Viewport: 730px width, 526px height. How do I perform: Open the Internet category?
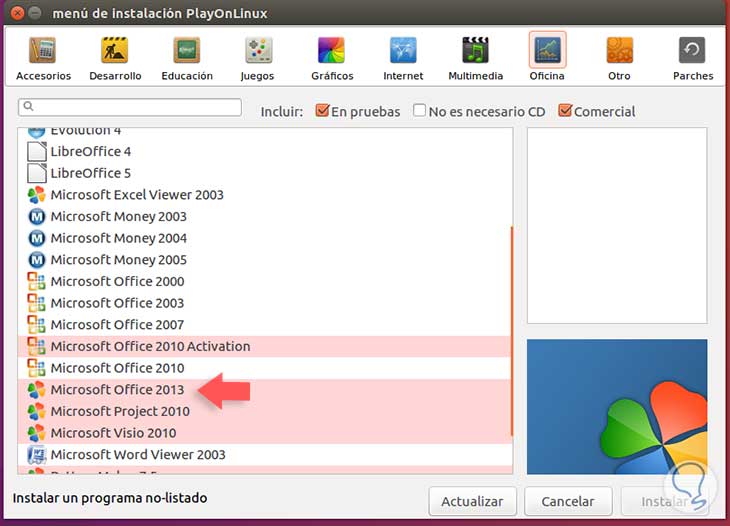(x=403, y=59)
